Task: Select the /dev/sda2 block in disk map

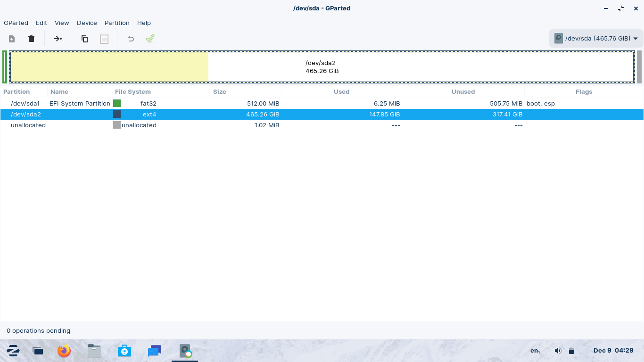Action: pyautogui.click(x=322, y=67)
